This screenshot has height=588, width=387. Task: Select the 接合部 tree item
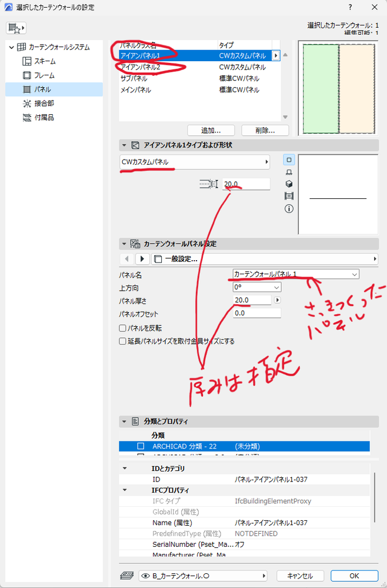point(39,104)
